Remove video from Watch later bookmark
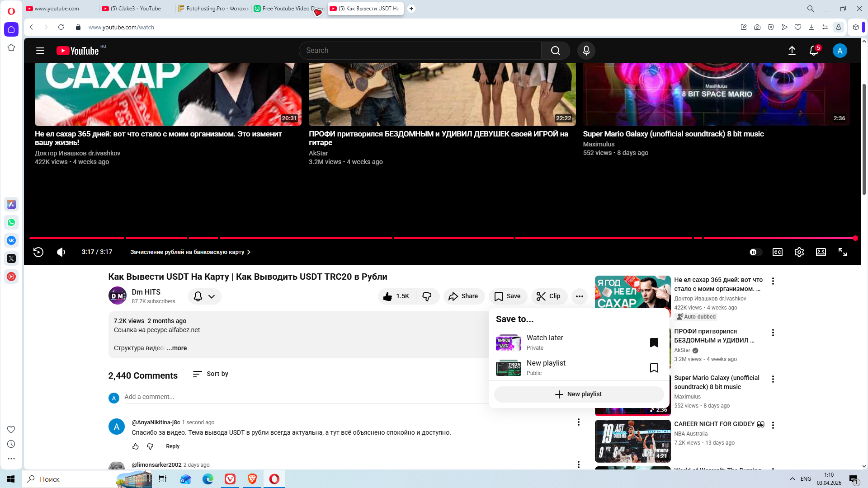This screenshot has height=488, width=868. (654, 343)
